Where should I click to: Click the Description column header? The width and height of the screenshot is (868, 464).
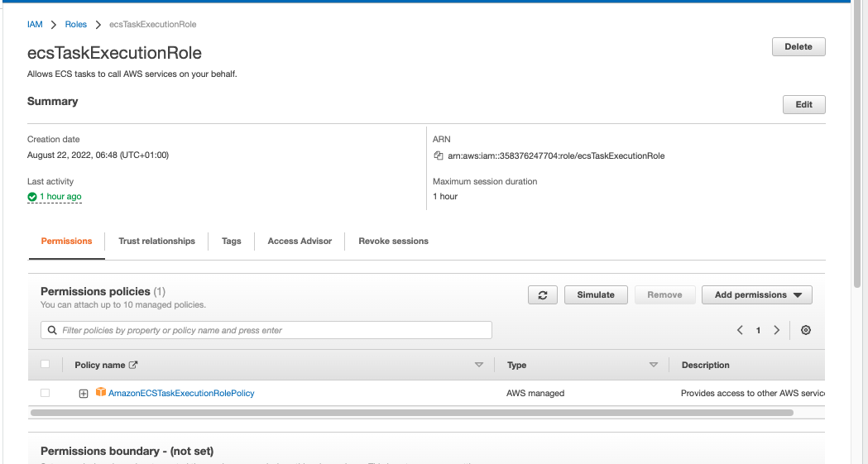pos(705,365)
